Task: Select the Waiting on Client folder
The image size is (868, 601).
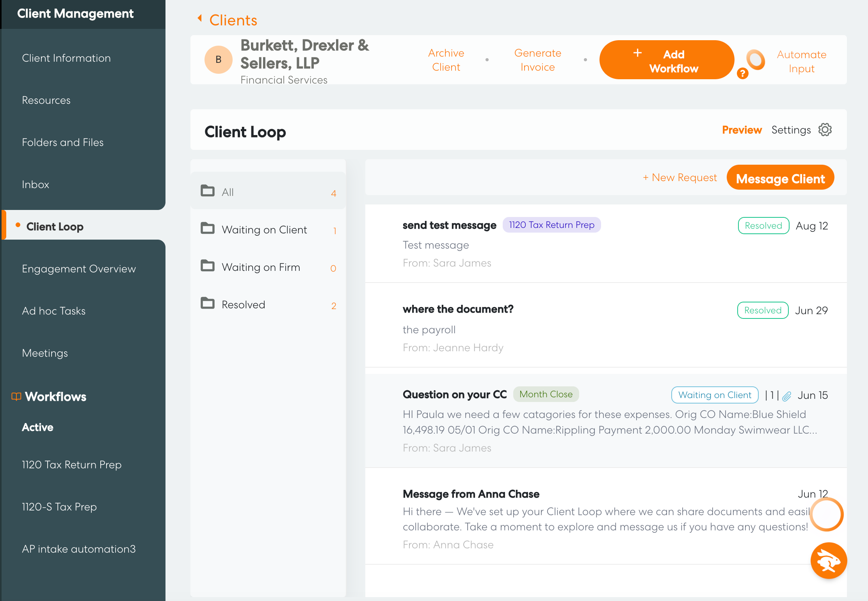Action: click(268, 229)
